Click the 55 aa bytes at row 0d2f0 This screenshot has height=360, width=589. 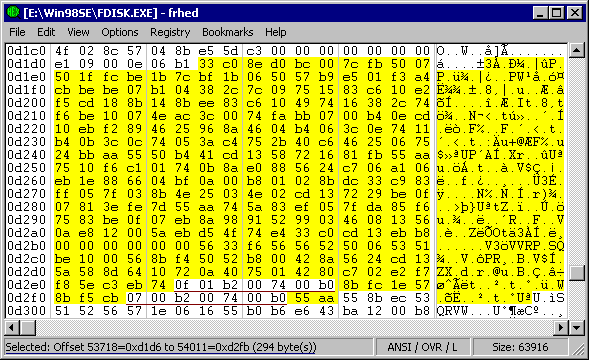[x=314, y=298]
